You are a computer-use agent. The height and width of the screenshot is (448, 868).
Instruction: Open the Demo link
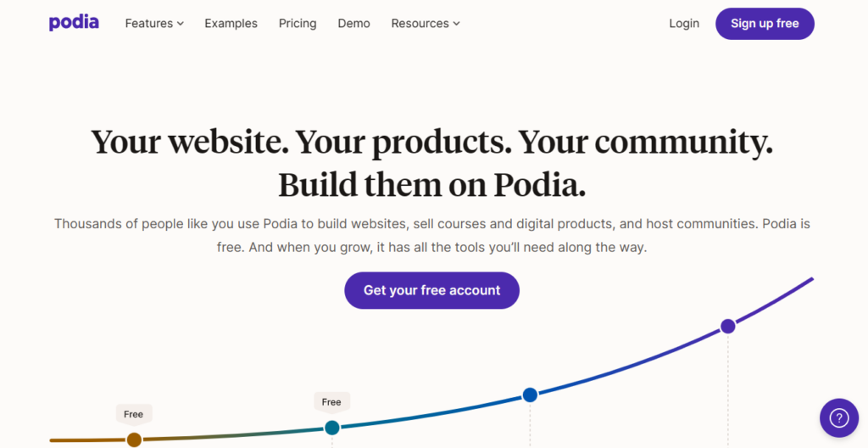[x=353, y=23]
